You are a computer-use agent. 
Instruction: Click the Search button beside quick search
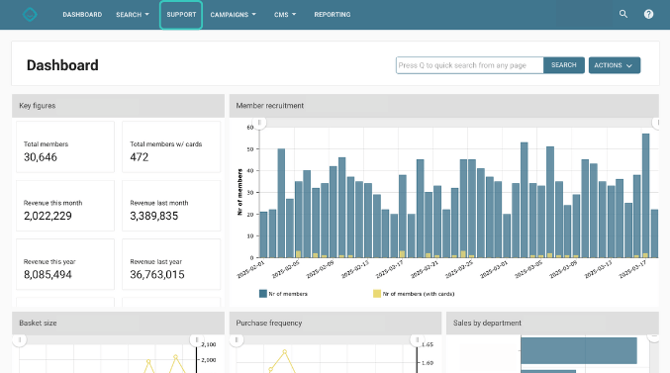point(564,65)
